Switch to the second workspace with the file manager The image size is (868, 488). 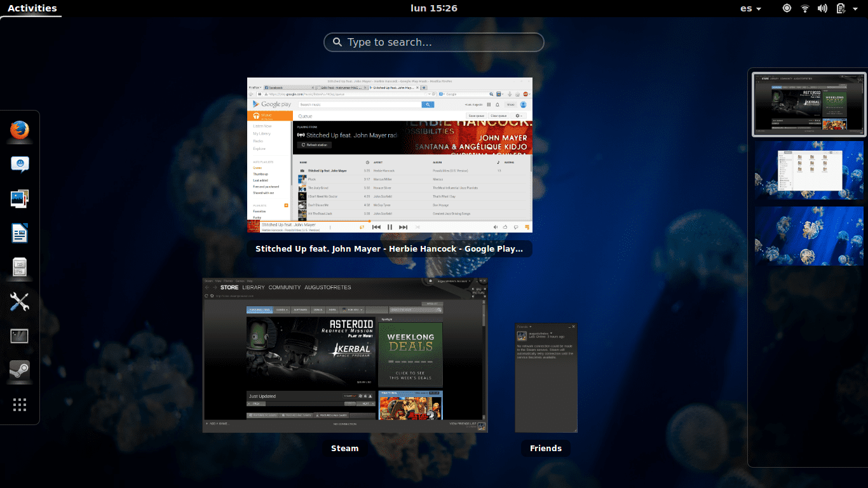(809, 170)
